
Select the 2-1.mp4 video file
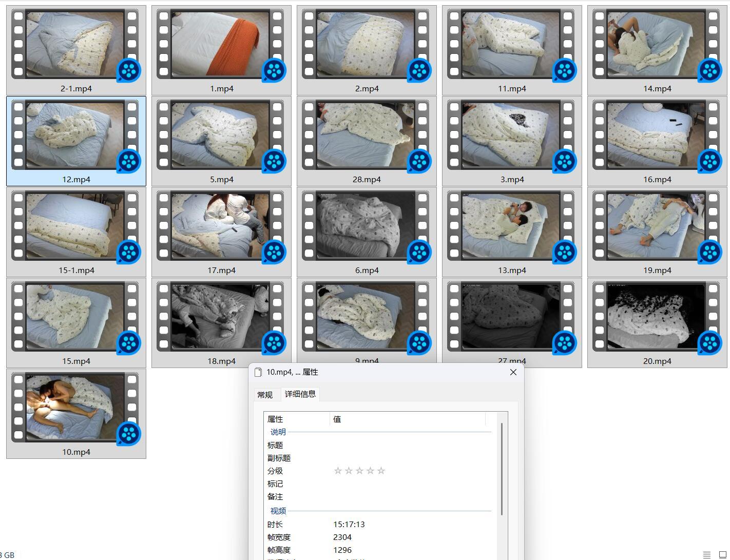[76, 45]
